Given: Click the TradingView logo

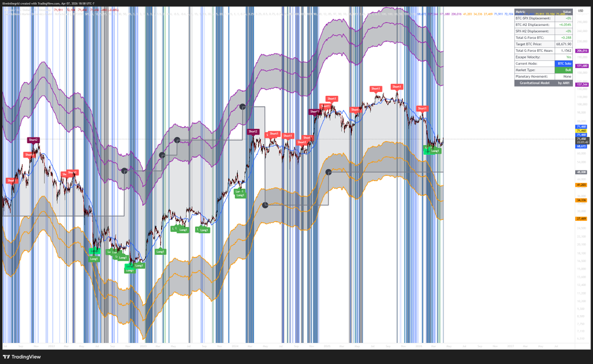Looking at the screenshot, I should pos(22,357).
